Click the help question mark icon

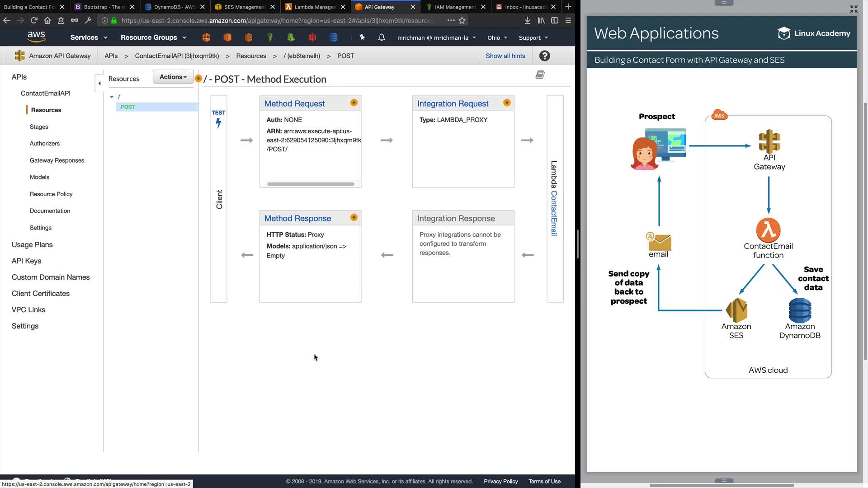pos(545,56)
